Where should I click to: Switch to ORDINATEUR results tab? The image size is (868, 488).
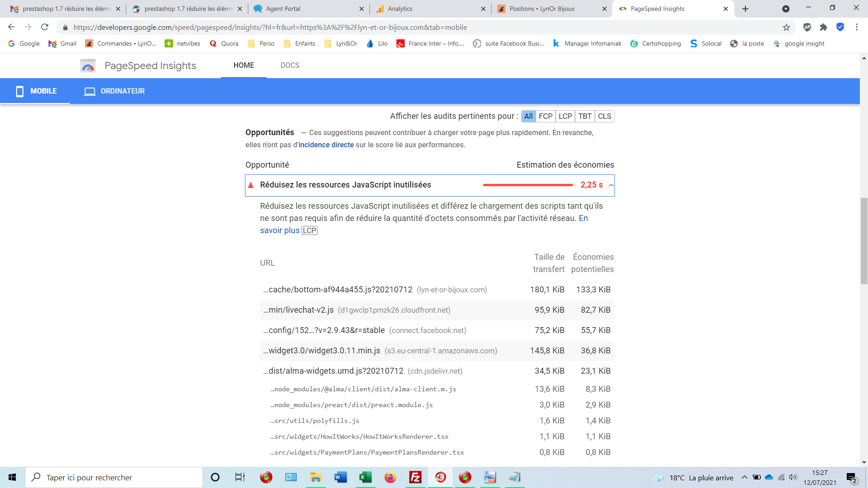pos(114,91)
